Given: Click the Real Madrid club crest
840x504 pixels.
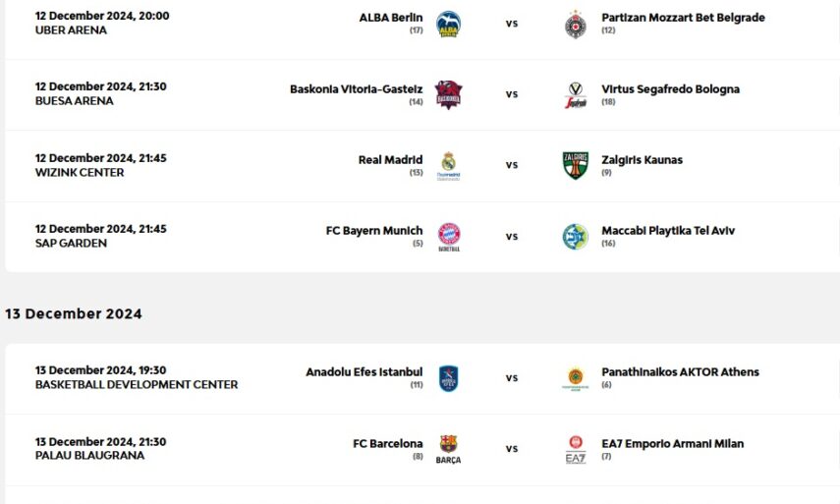Looking at the screenshot, I should (448, 164).
